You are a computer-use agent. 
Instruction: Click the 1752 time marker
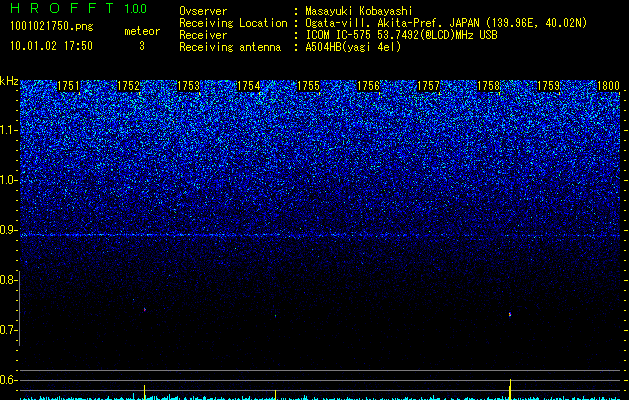[x=128, y=86]
